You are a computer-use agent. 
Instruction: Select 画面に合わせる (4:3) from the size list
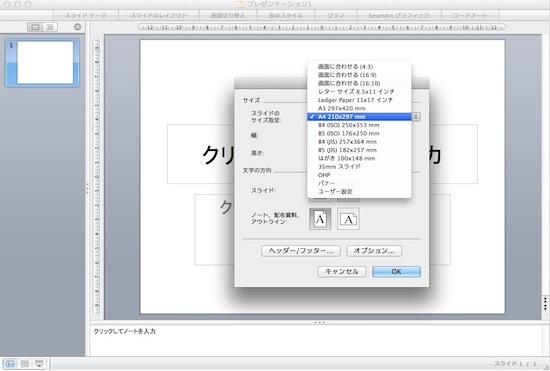359,66
